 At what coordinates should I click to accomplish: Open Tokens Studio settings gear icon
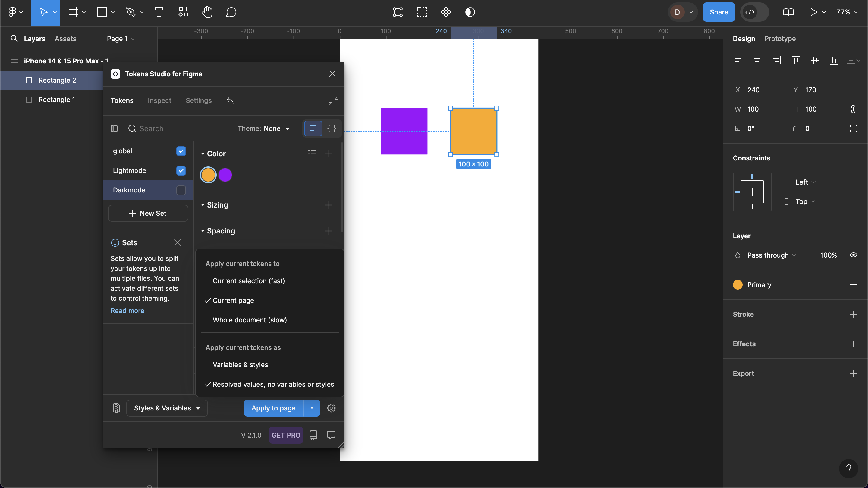point(331,408)
